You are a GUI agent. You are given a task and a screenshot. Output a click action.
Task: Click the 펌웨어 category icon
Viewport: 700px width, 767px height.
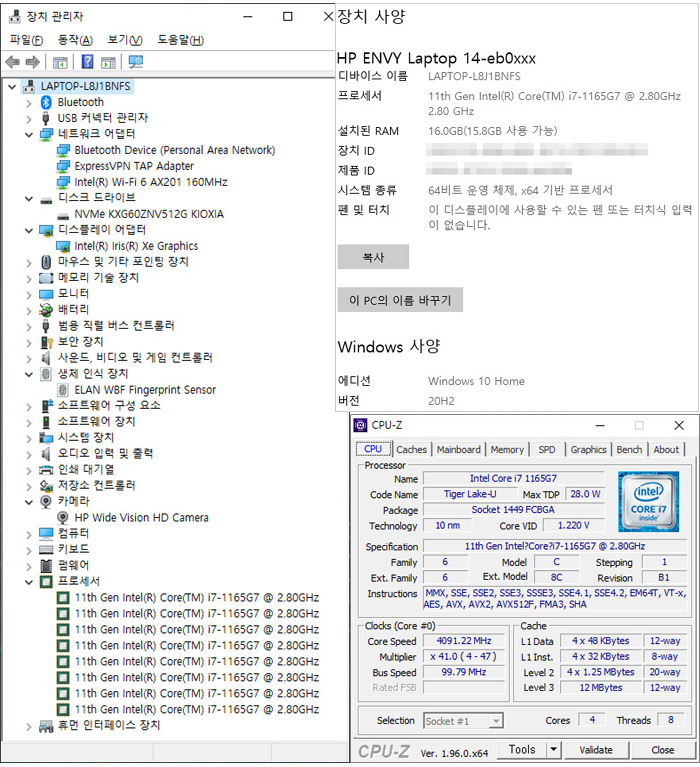tap(46, 566)
